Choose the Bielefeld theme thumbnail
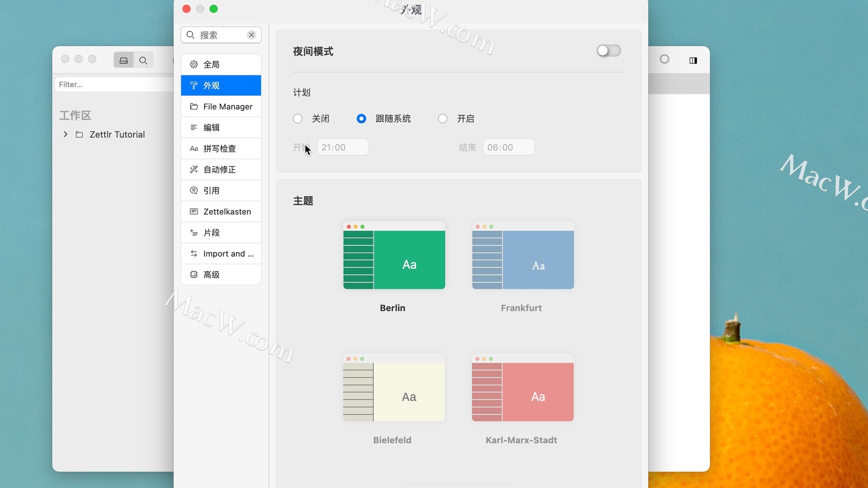 pyautogui.click(x=394, y=388)
